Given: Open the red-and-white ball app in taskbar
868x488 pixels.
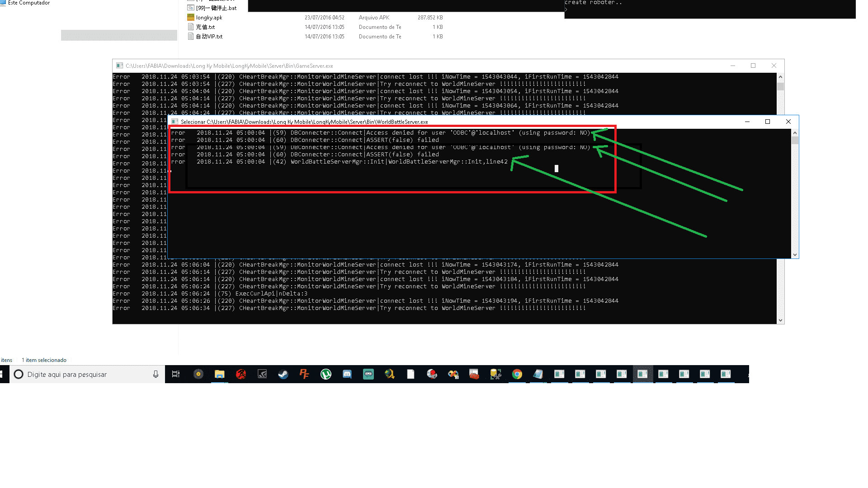Looking at the screenshot, I should coord(432,374).
